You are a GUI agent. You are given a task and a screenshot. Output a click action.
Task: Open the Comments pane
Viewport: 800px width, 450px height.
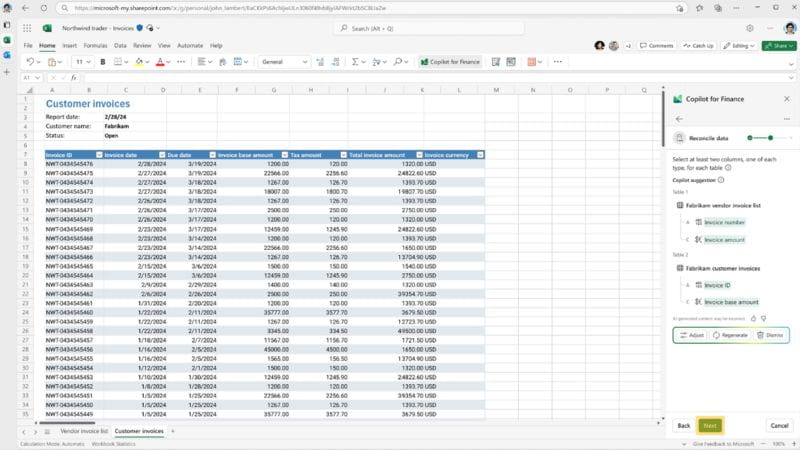coord(656,45)
